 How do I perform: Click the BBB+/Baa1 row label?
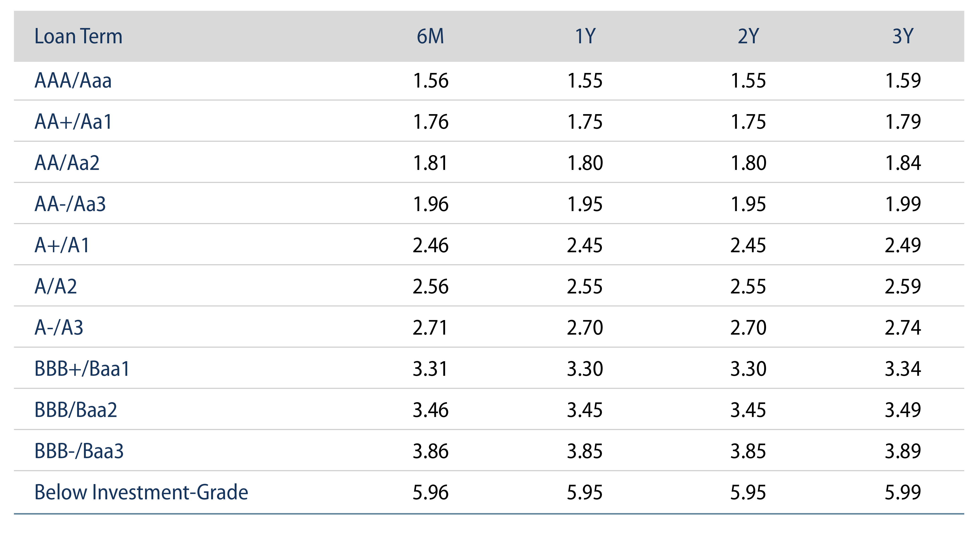[x=82, y=369]
